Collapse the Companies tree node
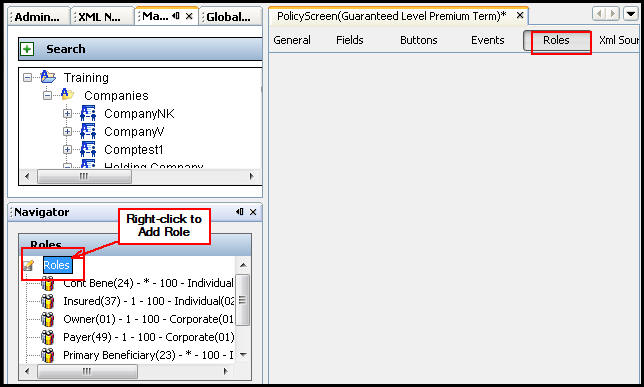 (48, 95)
